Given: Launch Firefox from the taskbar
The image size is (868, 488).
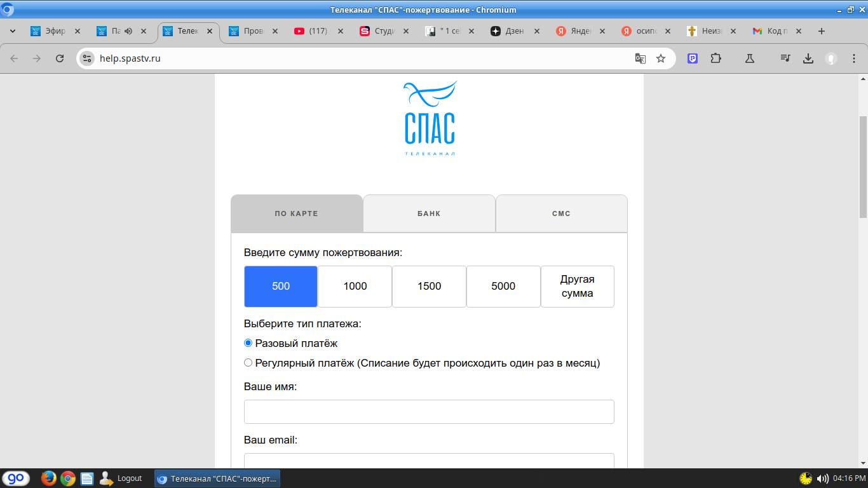Looking at the screenshot, I should click(48, 478).
